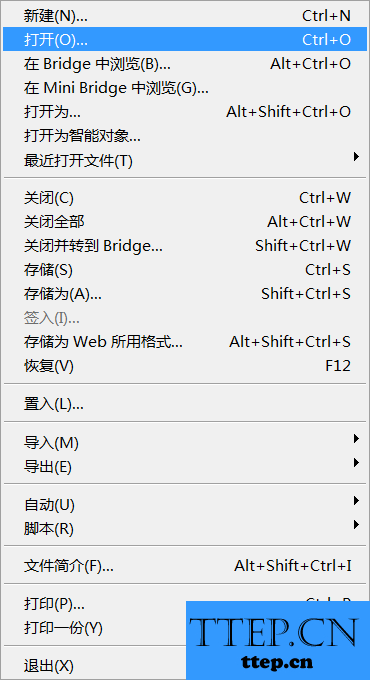Select 关闭(C) menu item
370x680 pixels.
point(185,198)
